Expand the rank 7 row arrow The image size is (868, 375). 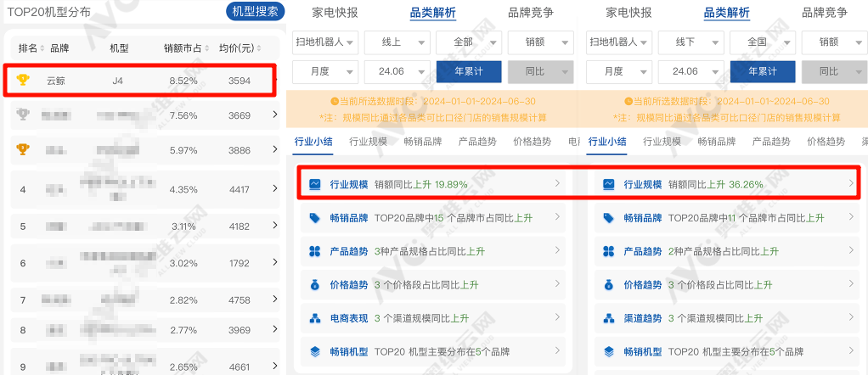pos(275,299)
